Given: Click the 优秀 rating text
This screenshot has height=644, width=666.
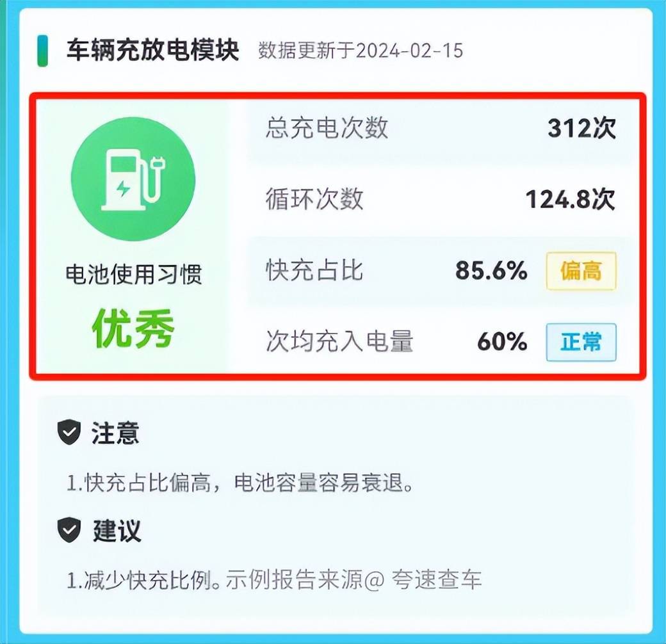Looking at the screenshot, I should [133, 328].
